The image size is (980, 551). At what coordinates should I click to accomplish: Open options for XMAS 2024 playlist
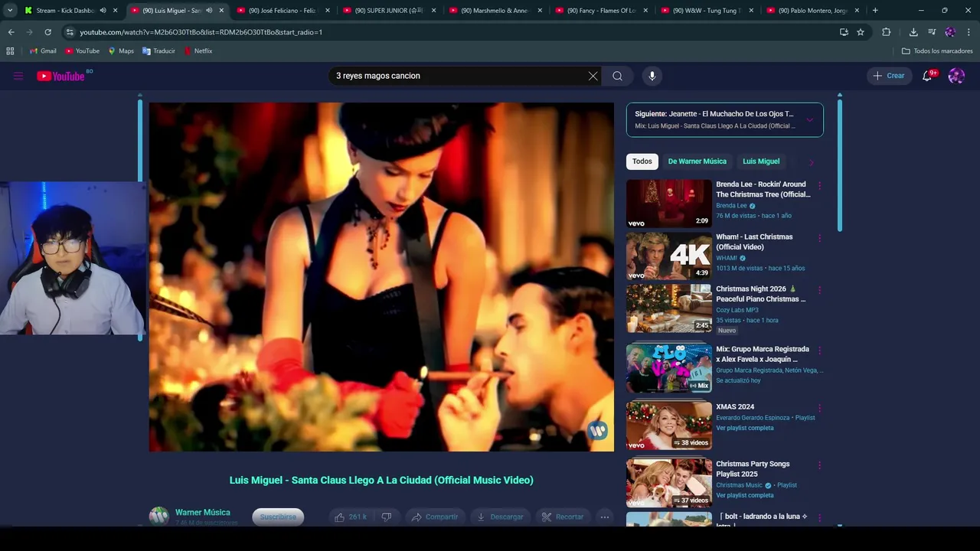[x=819, y=408]
